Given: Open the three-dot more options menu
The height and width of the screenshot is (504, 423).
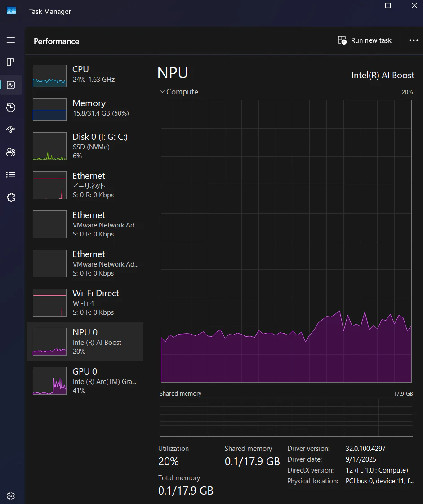Looking at the screenshot, I should point(414,40).
